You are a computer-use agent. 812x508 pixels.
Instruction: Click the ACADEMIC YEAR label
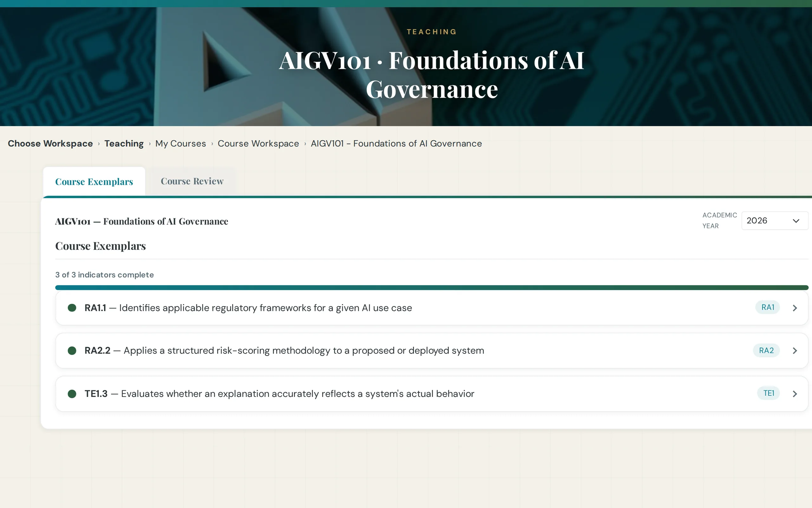719,220
